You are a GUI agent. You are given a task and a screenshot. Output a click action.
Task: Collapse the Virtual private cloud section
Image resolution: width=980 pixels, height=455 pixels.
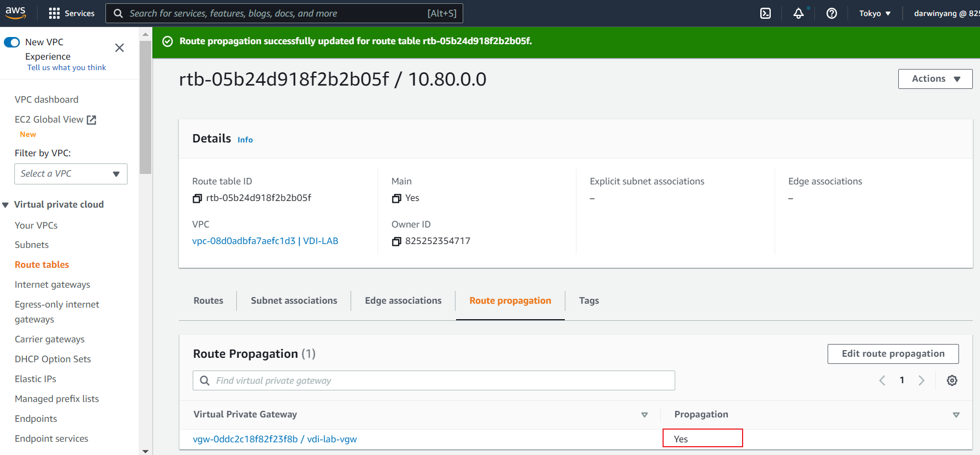[x=6, y=205]
